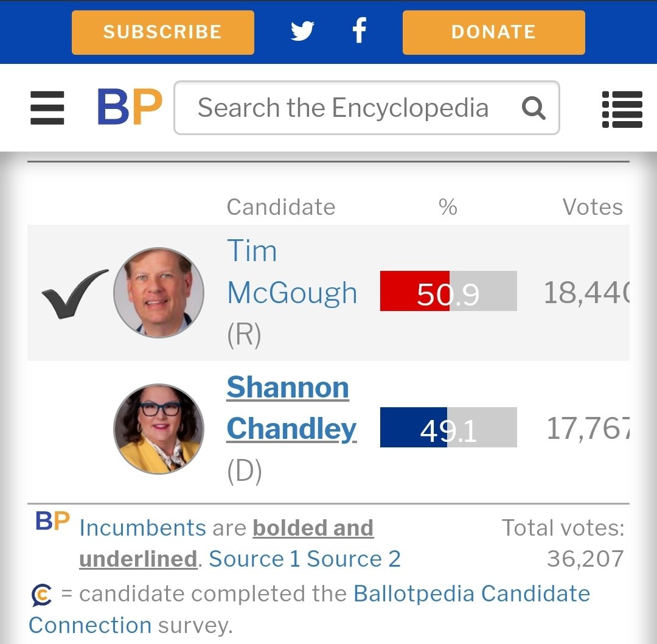Click Shannon Chandley's profile photo
Screen dimensions: 657x644
click(x=159, y=429)
